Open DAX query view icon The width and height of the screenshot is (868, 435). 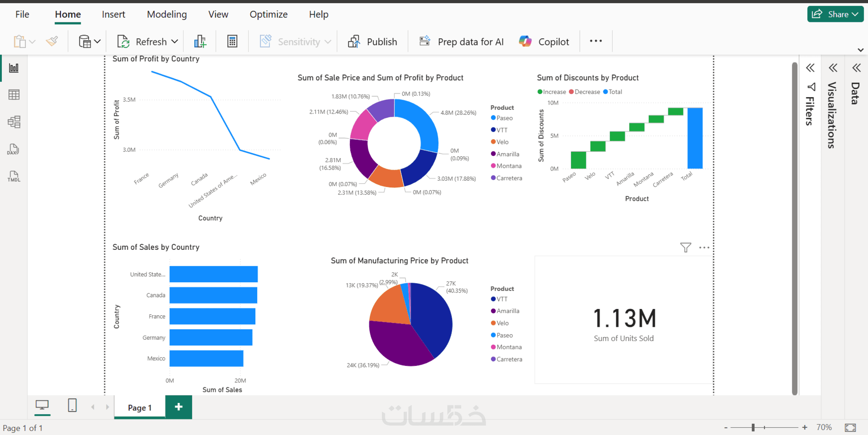coord(13,149)
